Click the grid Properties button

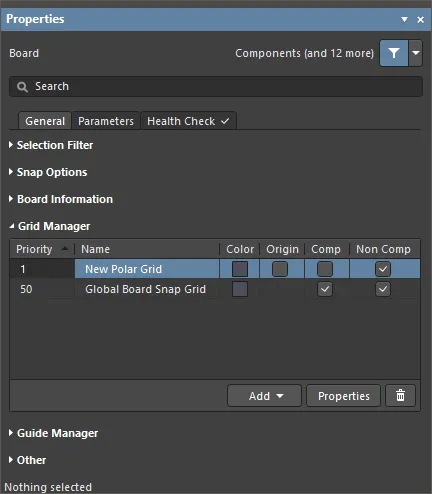click(x=344, y=396)
